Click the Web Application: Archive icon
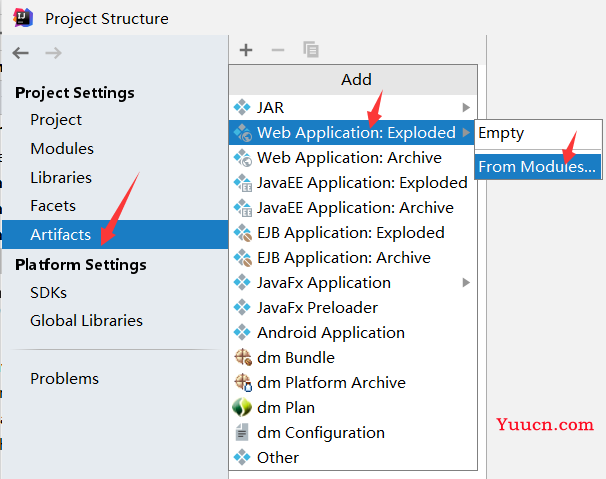This screenshot has height=479, width=606. (x=243, y=158)
